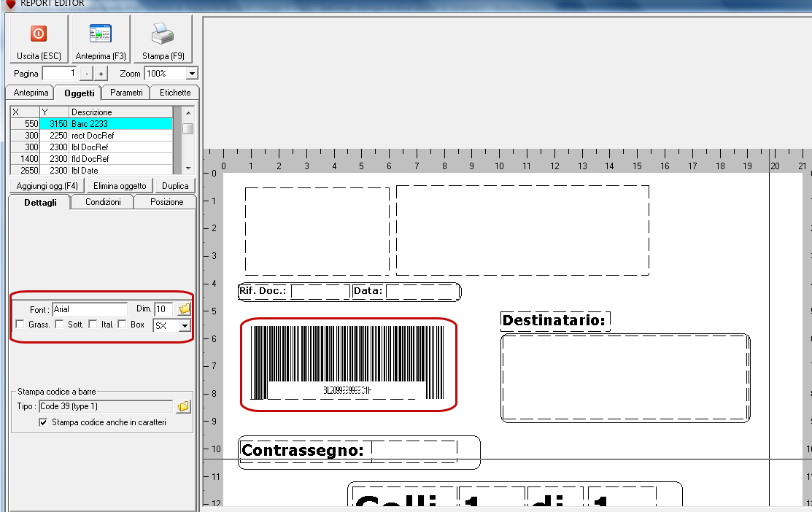
Task: Select the Destinatario: label on canvas
Action: click(554, 320)
